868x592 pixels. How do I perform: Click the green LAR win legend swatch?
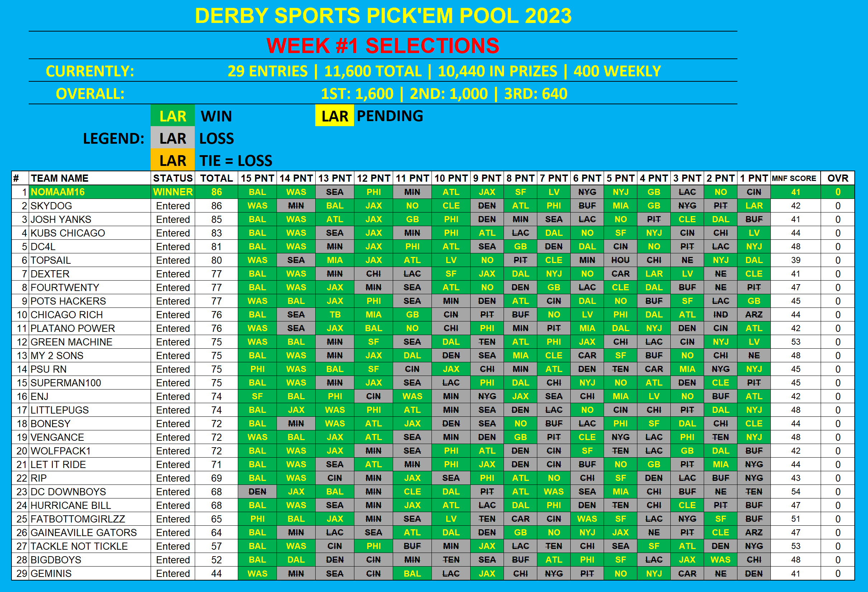173,116
